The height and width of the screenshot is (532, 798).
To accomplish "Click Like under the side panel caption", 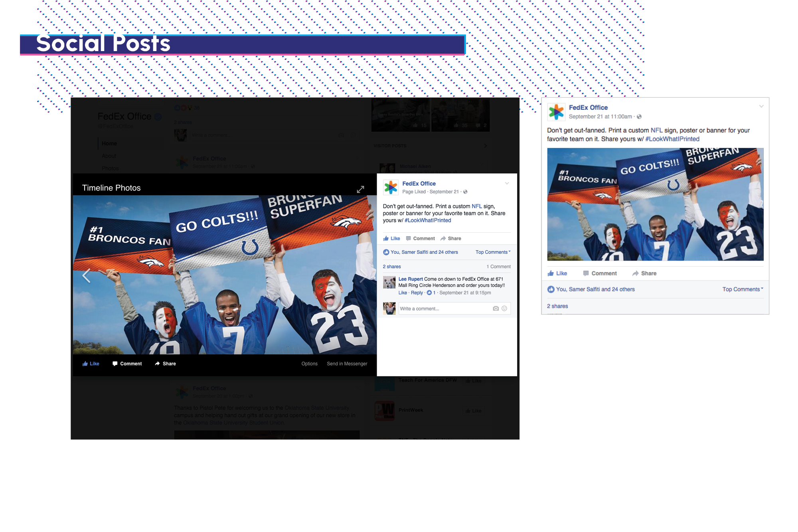I will pyautogui.click(x=391, y=238).
